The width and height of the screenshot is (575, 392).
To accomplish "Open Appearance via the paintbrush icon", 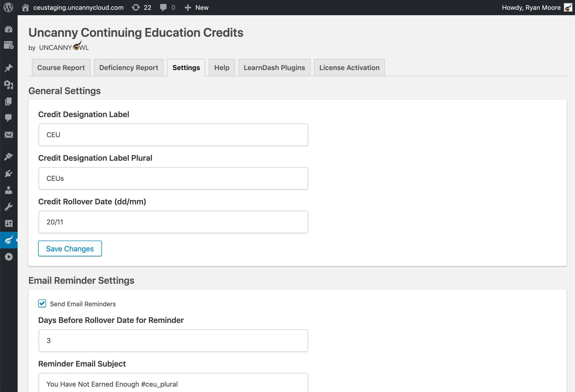I will 9,156.
